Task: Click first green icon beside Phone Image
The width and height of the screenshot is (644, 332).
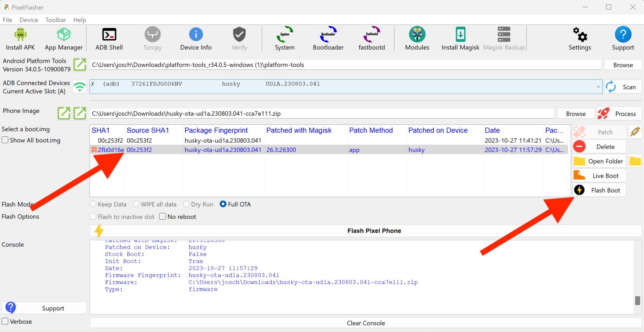Action: (x=64, y=113)
